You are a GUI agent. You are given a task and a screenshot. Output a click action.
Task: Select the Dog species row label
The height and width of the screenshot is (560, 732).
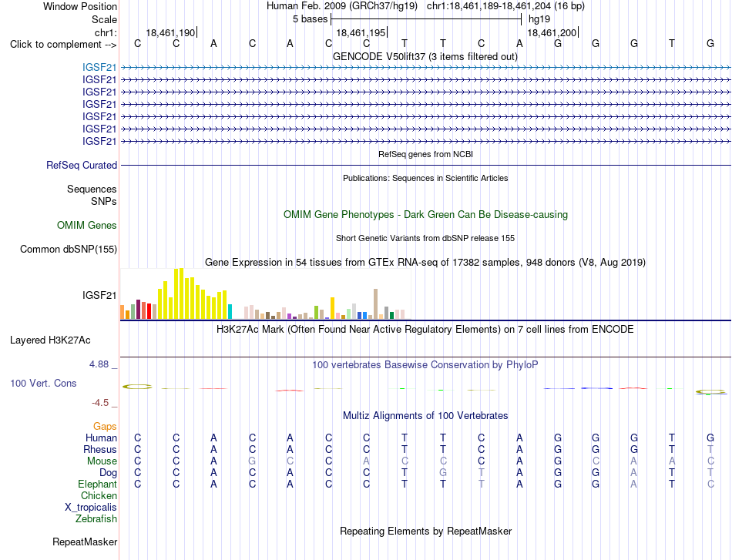(108, 473)
